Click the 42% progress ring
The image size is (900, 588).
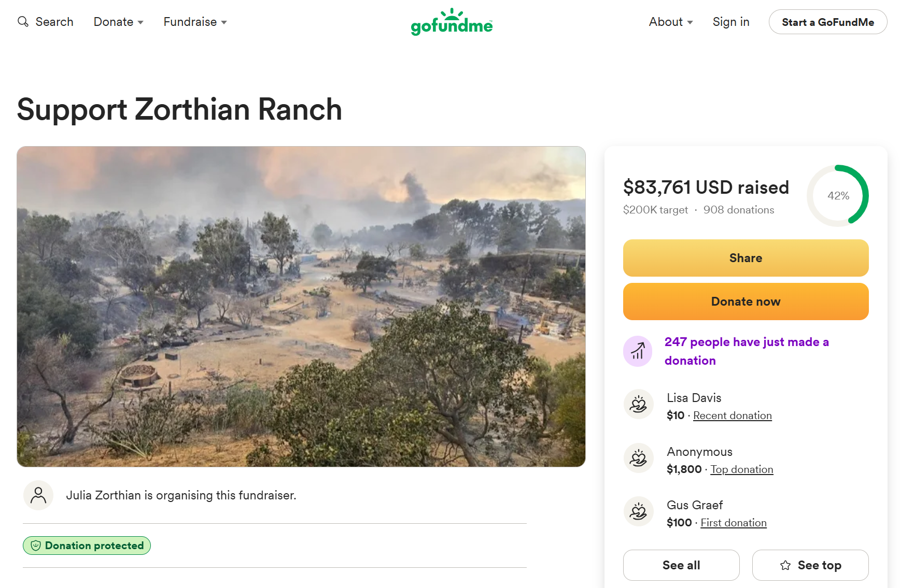pyautogui.click(x=838, y=196)
